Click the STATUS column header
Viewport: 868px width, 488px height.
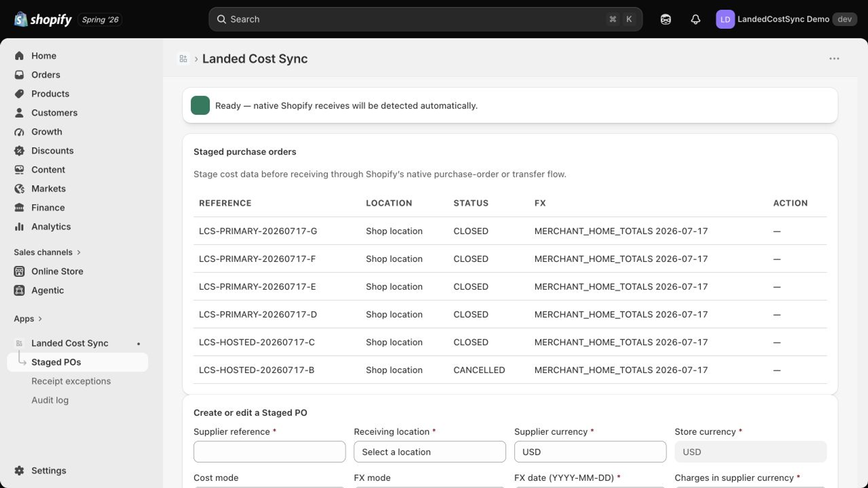coord(471,203)
